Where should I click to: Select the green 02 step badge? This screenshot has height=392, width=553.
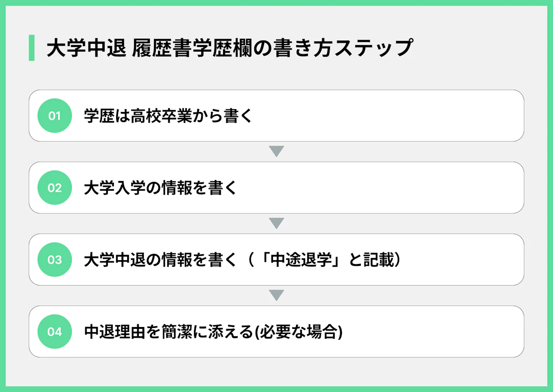pyautogui.click(x=54, y=187)
